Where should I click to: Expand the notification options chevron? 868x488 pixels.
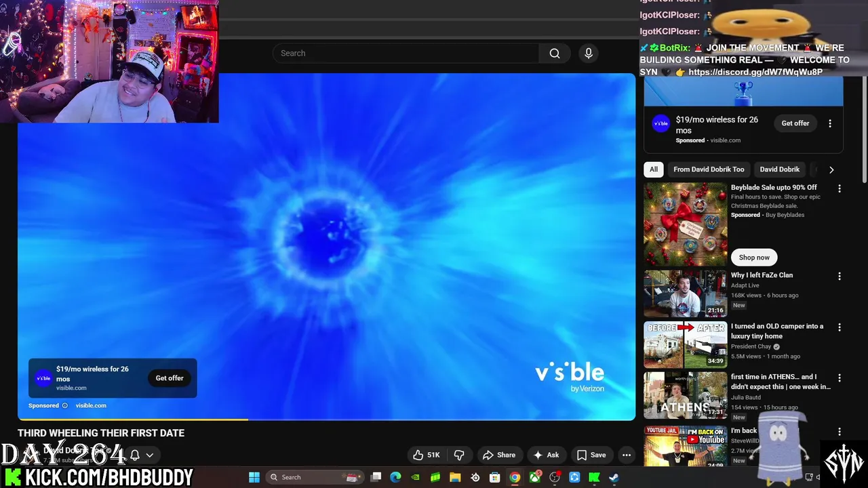point(150,455)
